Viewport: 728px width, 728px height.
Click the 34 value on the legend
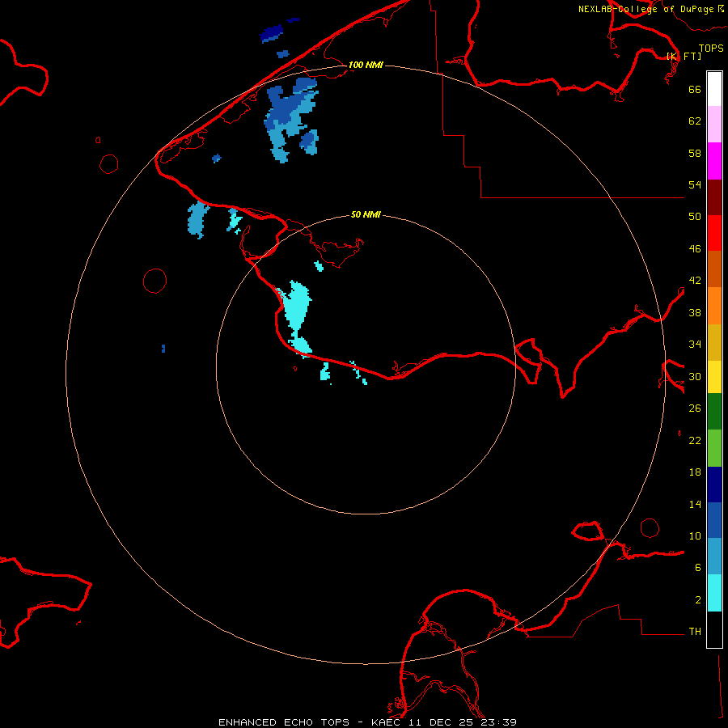pyautogui.click(x=695, y=345)
